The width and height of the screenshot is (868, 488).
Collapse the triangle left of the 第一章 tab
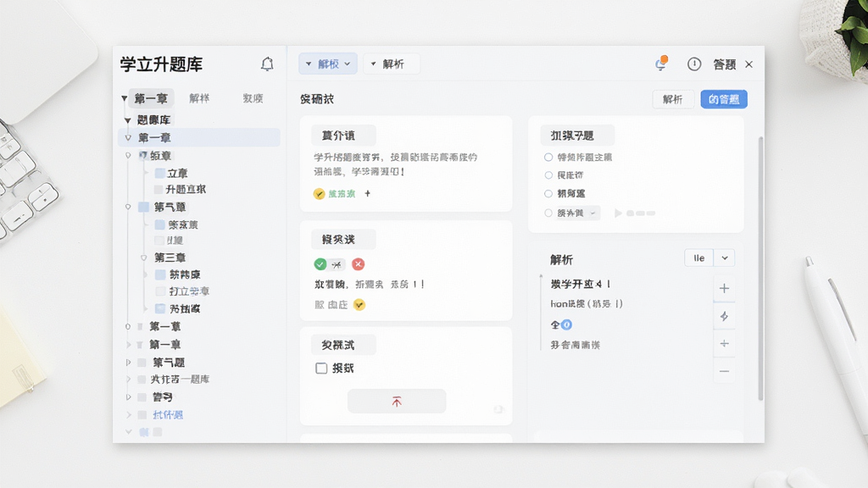pyautogui.click(x=124, y=98)
